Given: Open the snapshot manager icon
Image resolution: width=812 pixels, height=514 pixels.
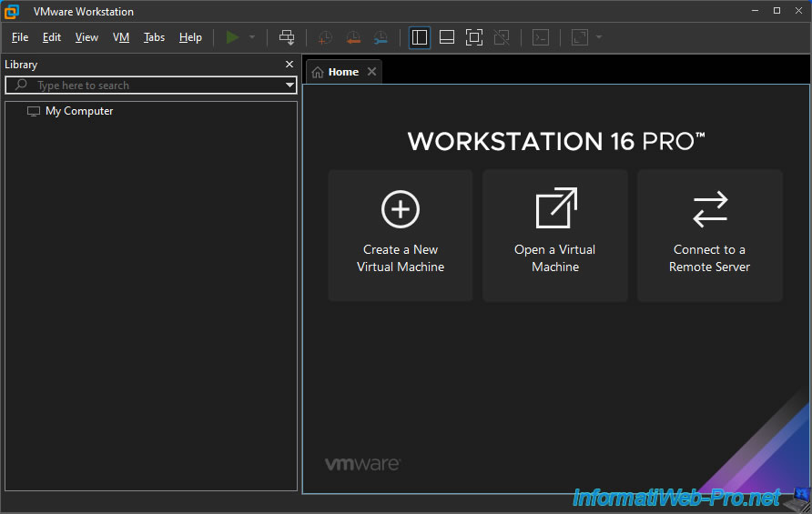Looking at the screenshot, I should tap(381, 37).
